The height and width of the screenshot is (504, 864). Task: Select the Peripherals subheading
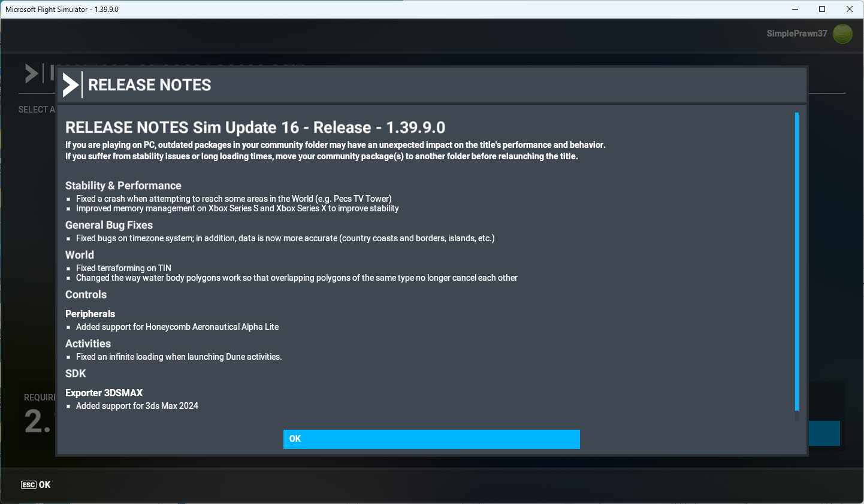90,314
